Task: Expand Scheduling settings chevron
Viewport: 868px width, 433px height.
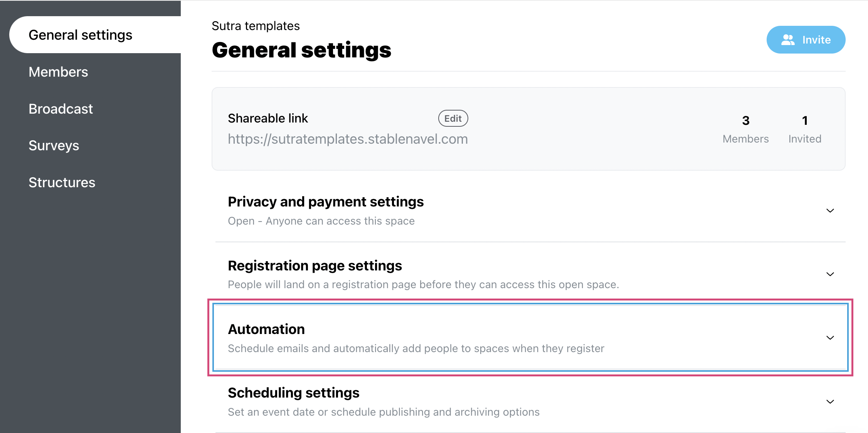Action: [x=830, y=402]
